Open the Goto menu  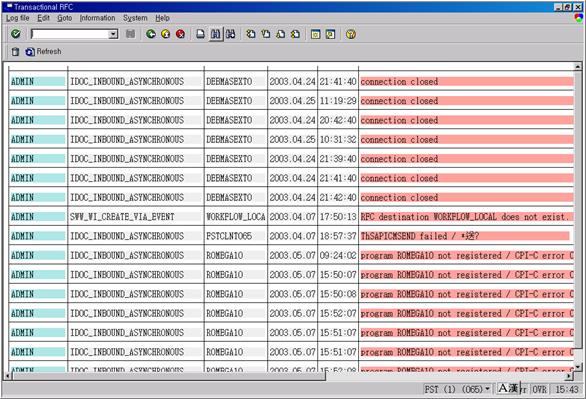click(x=64, y=18)
